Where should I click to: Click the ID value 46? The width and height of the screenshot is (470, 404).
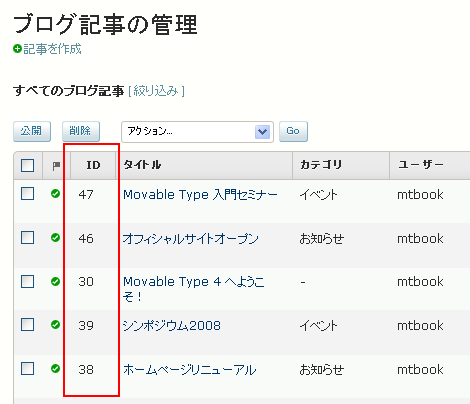(x=86, y=239)
